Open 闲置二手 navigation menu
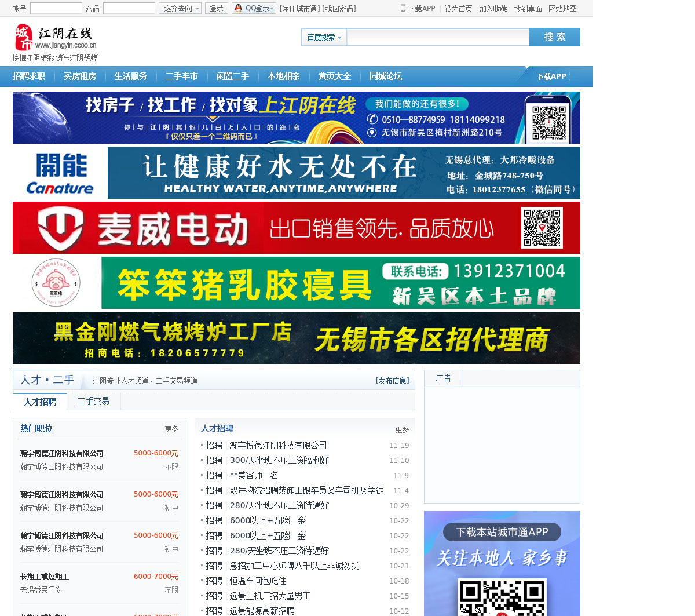Screen dimensions: 695x616 pos(233,76)
